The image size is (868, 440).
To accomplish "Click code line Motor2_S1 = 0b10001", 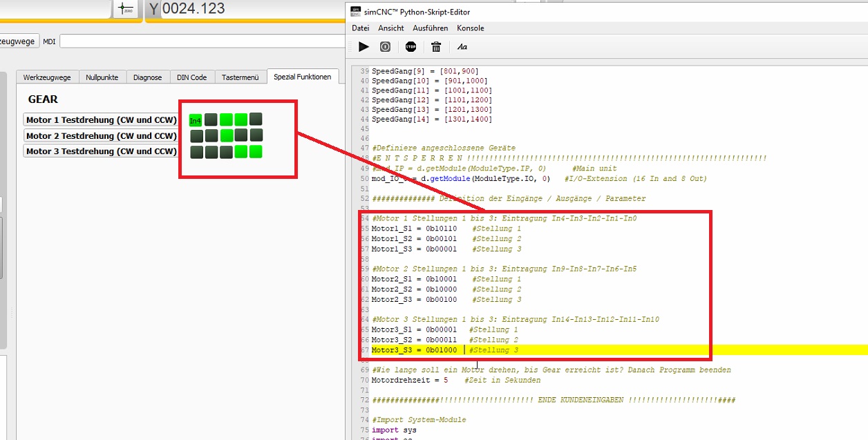I will (446, 279).
